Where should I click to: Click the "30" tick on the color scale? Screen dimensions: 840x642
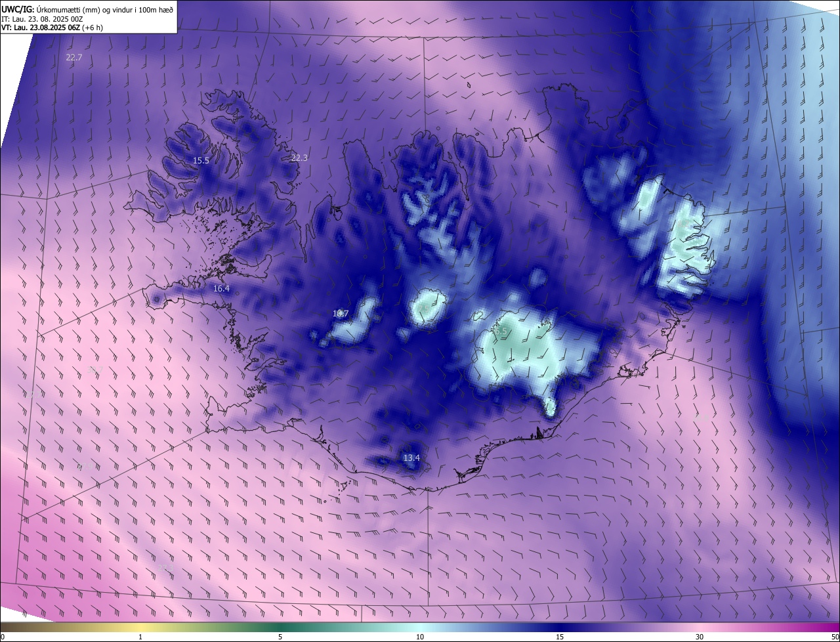(700, 637)
